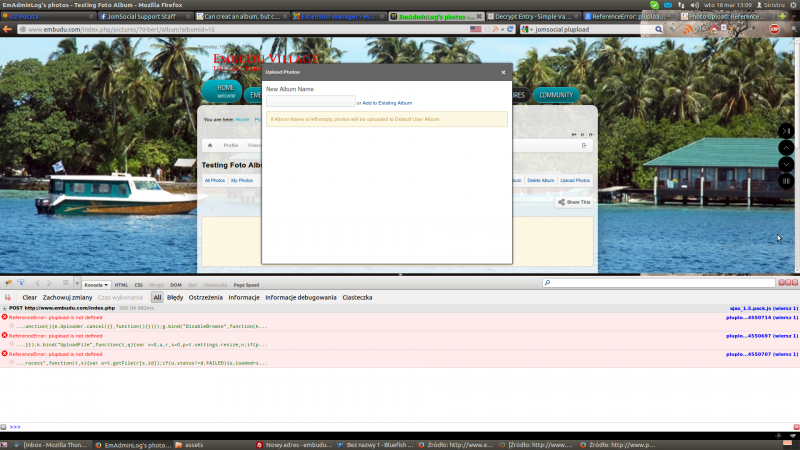Image resolution: width=800 pixels, height=450 pixels.
Task: Switch to the DOM panel tab
Action: pyautogui.click(x=176, y=285)
